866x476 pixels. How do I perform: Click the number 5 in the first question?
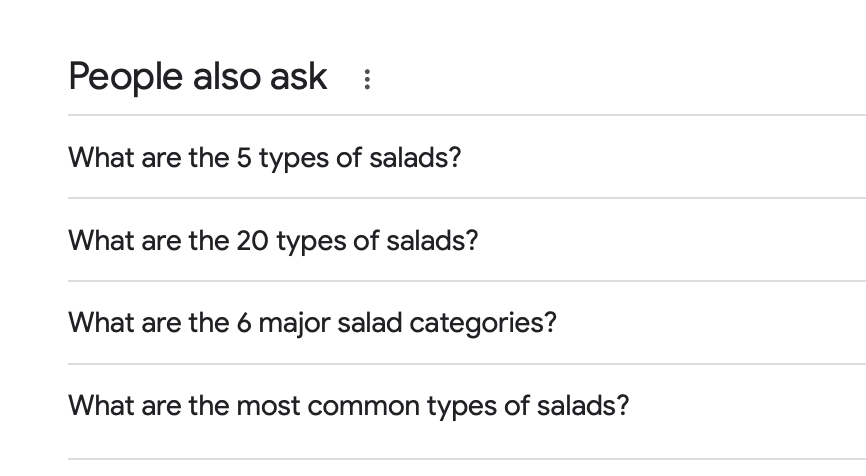244,158
